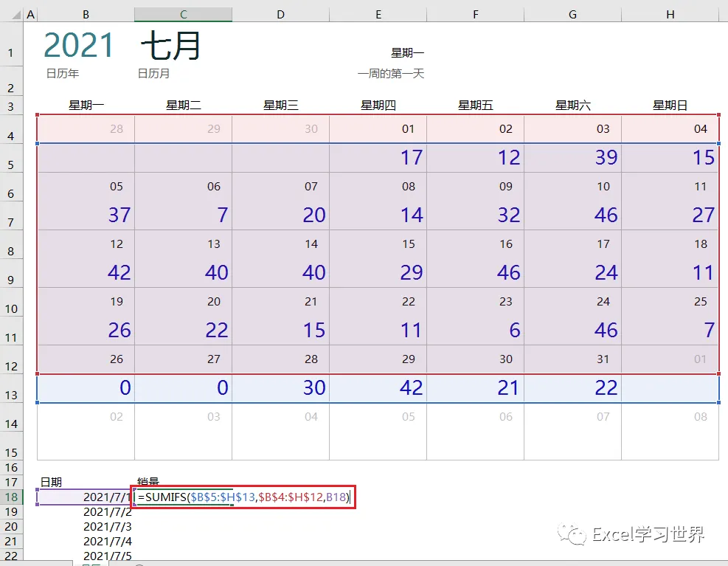This screenshot has width=728, height=566.
Task: Click the 星期四 weekday heading
Action: [378, 106]
